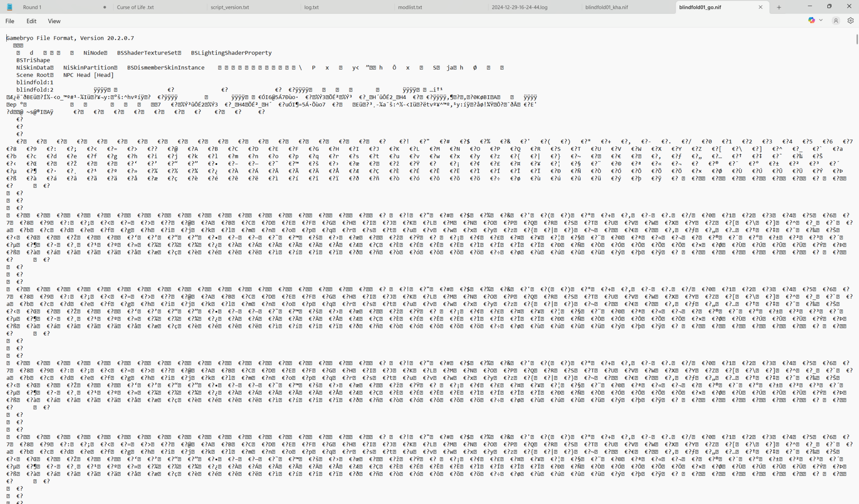Switch to the log.txt tab
The height and width of the screenshot is (504, 859).
point(347,7)
